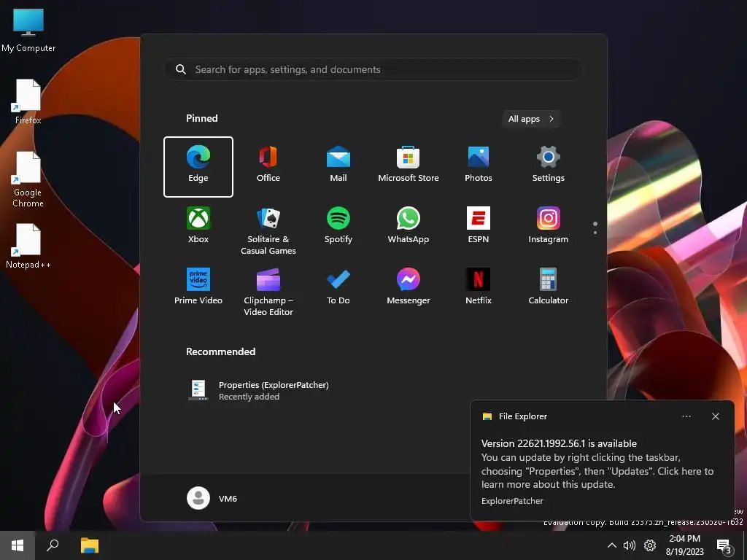747x560 pixels.
Task: Select the Notepad++ desktop shortcut
Action: coord(28,246)
